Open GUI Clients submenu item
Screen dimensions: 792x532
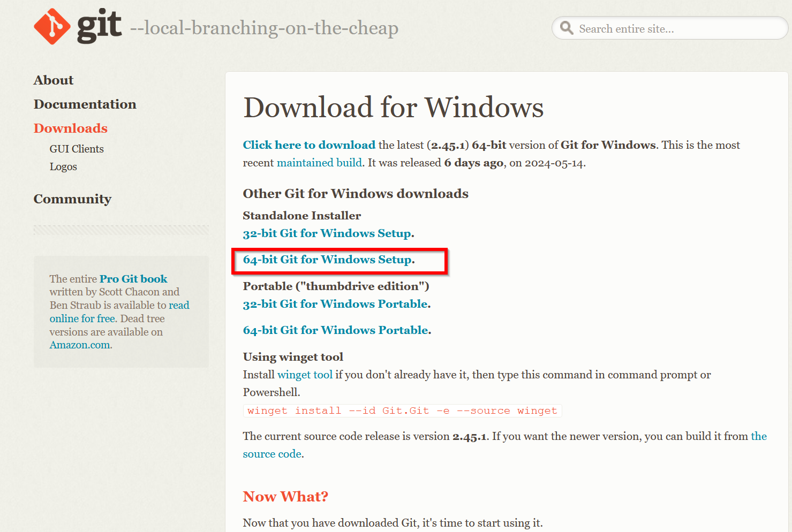(77, 149)
